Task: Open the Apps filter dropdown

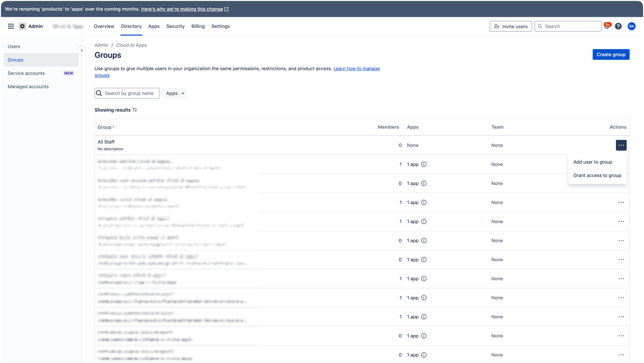Action: tap(174, 93)
